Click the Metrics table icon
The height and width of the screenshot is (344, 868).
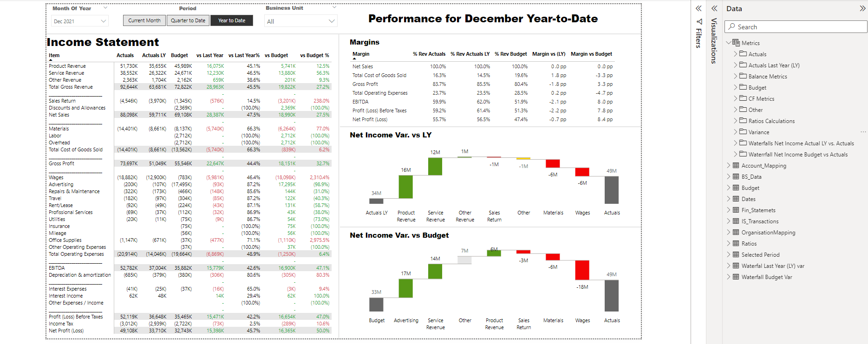click(x=736, y=43)
